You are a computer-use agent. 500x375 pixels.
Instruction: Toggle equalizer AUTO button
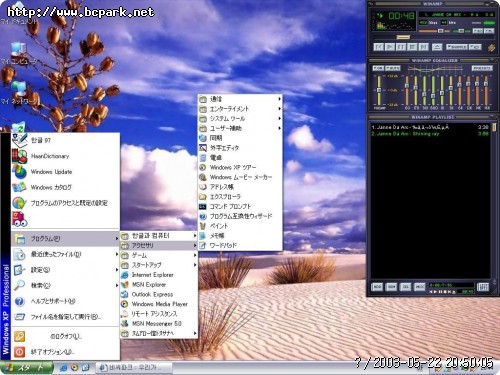click(393, 68)
